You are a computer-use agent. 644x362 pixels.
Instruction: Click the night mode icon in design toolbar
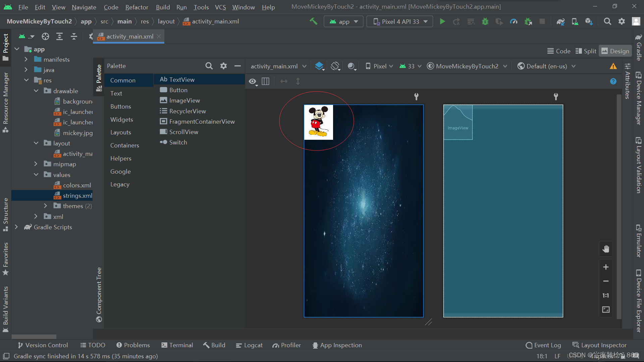(352, 66)
